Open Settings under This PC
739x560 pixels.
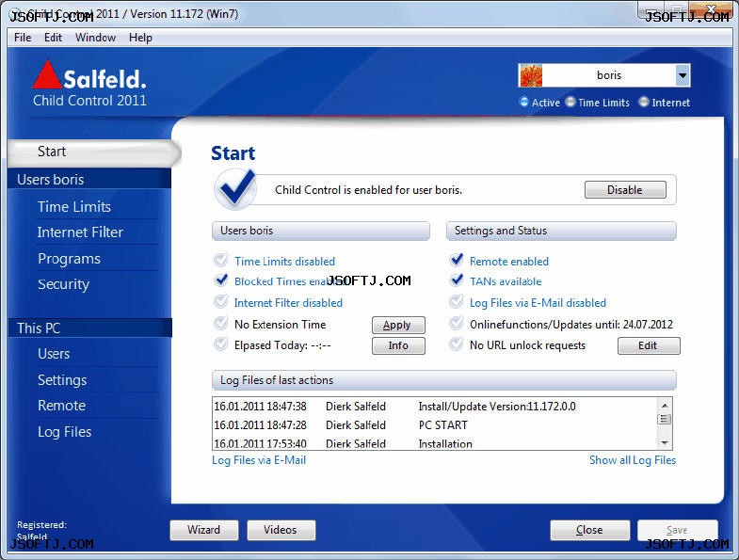[x=62, y=380]
